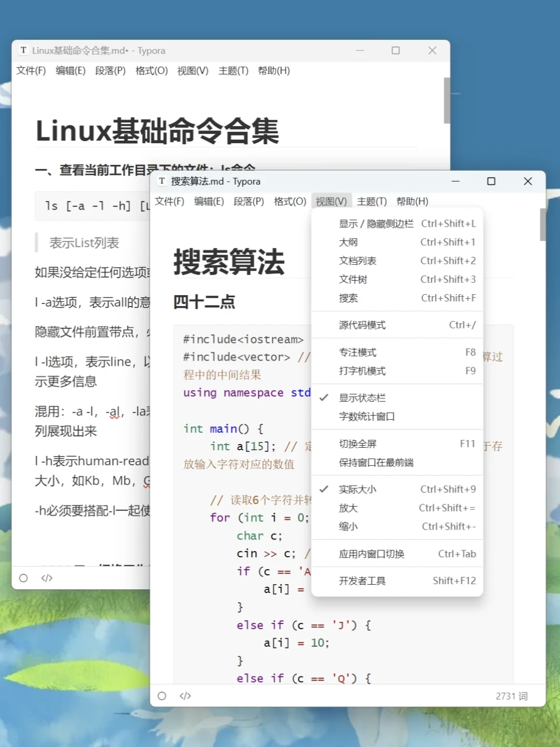Click the outline circle icon in 搜索算法 status bar

coord(162,696)
